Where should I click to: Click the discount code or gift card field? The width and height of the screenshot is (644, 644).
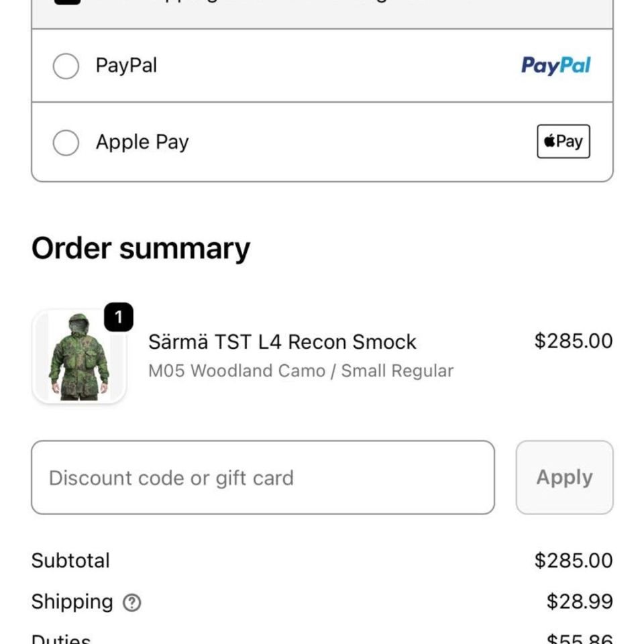tap(262, 477)
